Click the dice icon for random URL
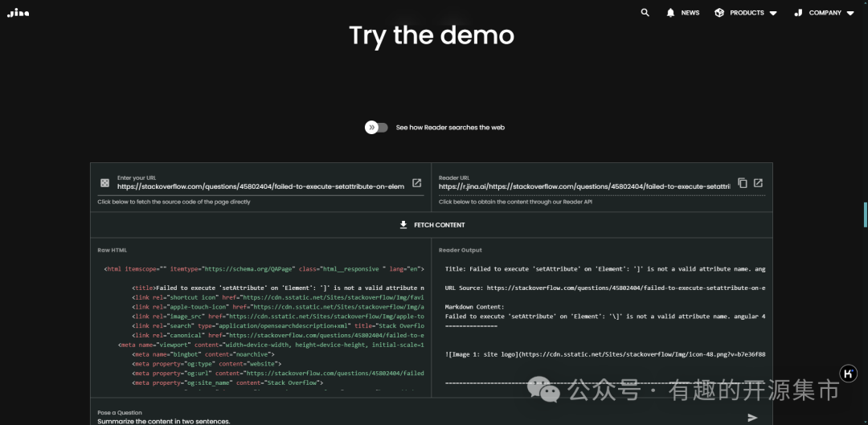 (104, 183)
